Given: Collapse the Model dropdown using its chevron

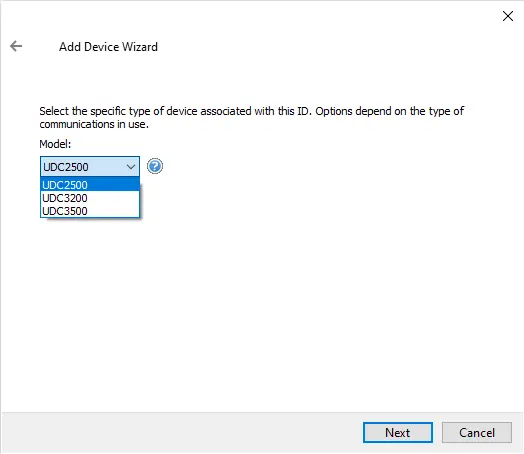Looking at the screenshot, I should point(131,166).
